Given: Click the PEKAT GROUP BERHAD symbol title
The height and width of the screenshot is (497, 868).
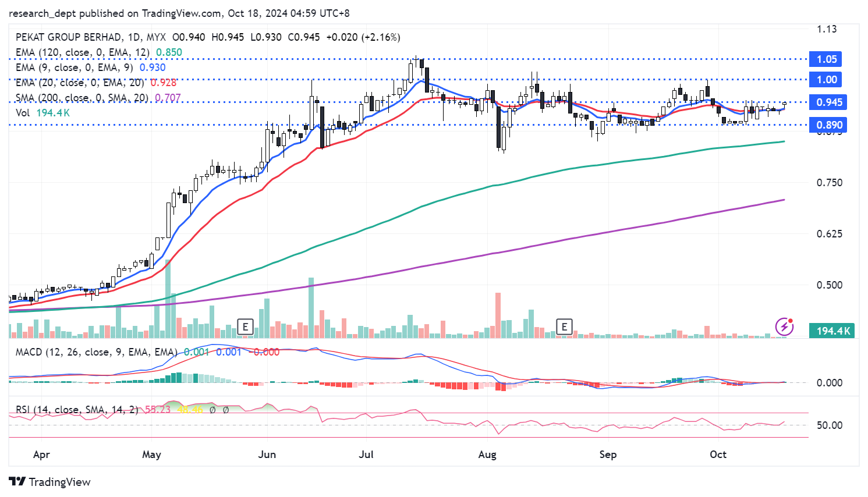Looking at the screenshot, I should click(69, 37).
